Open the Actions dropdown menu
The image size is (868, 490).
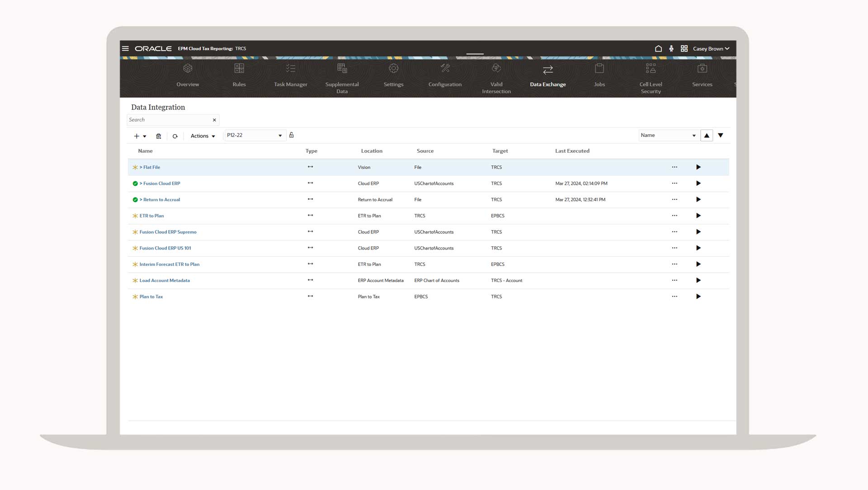(x=203, y=136)
